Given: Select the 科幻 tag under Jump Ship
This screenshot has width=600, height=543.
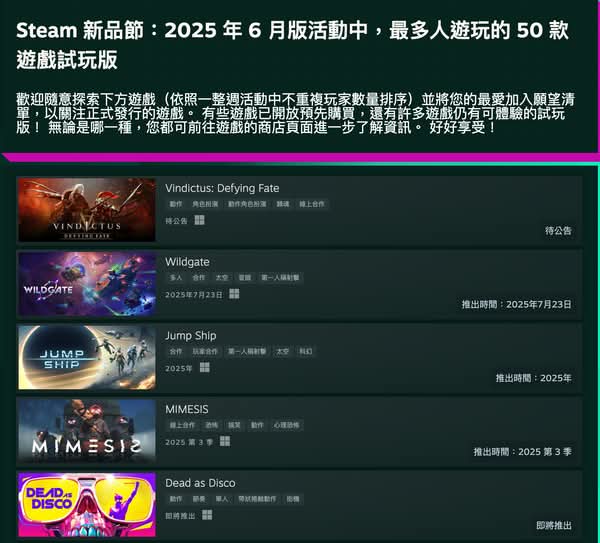Looking at the screenshot, I should click(306, 351).
